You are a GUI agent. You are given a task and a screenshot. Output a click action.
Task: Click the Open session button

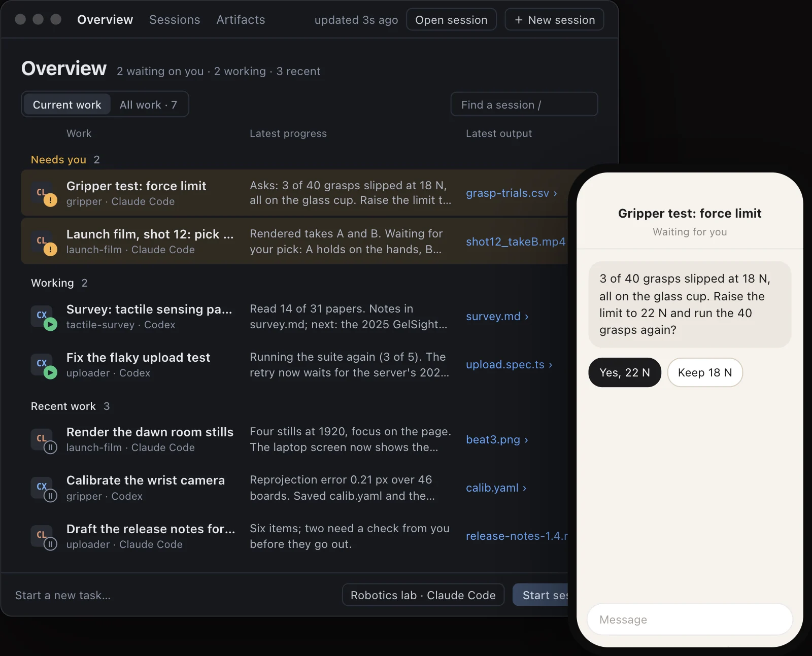click(451, 20)
